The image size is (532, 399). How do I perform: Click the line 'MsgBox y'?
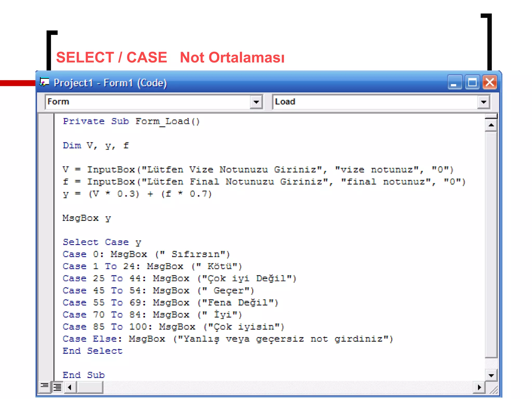pyautogui.click(x=87, y=218)
